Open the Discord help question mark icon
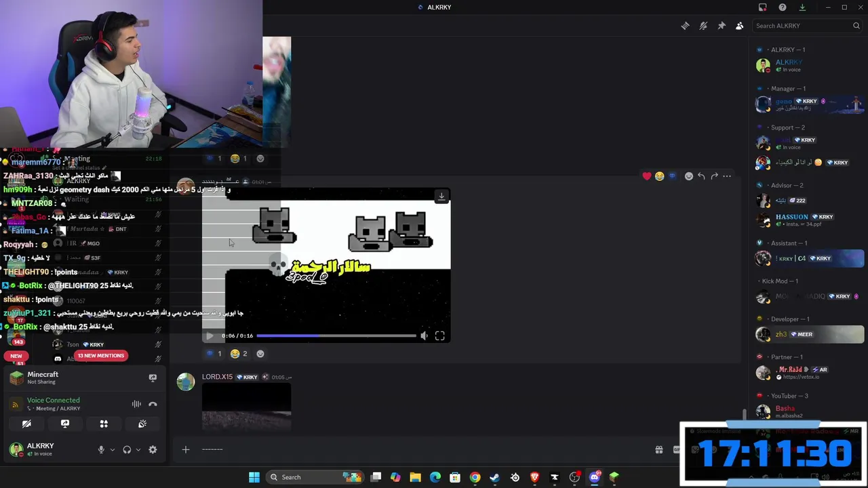The image size is (868, 488). pos(783,7)
